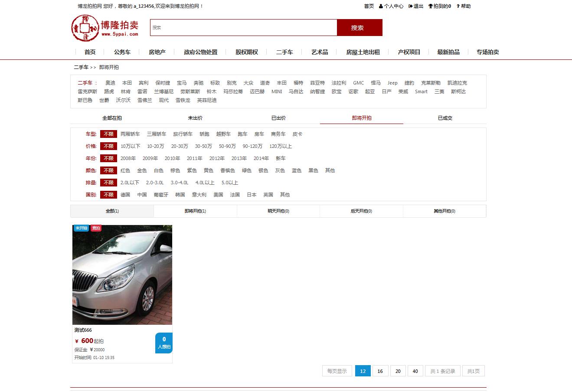Filter by brand 宝马

182,83
